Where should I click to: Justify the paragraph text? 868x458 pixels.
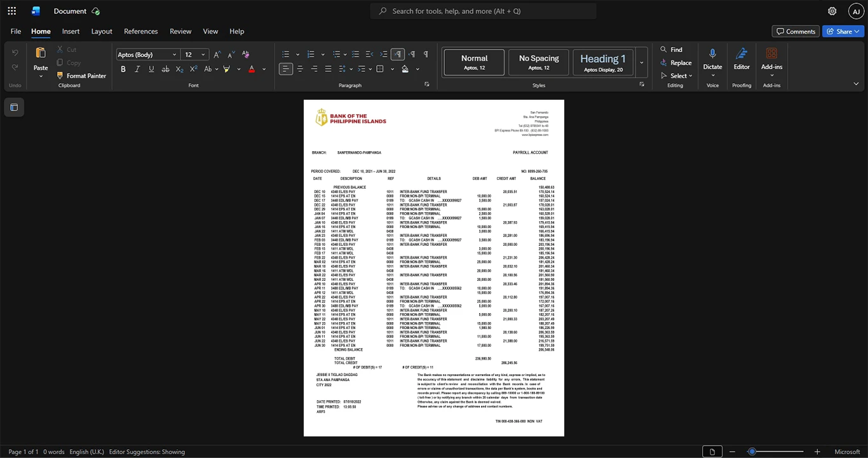coord(329,69)
